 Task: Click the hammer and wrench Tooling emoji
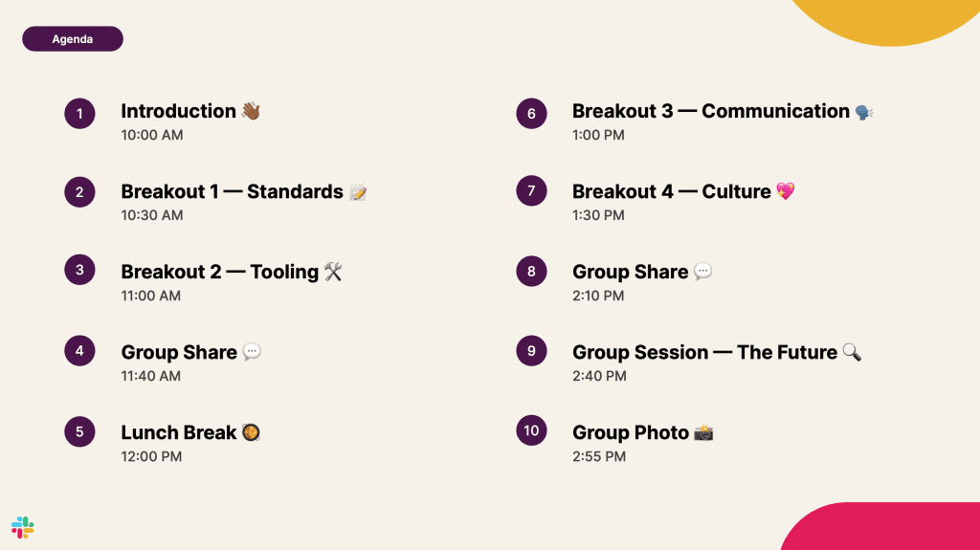click(333, 272)
